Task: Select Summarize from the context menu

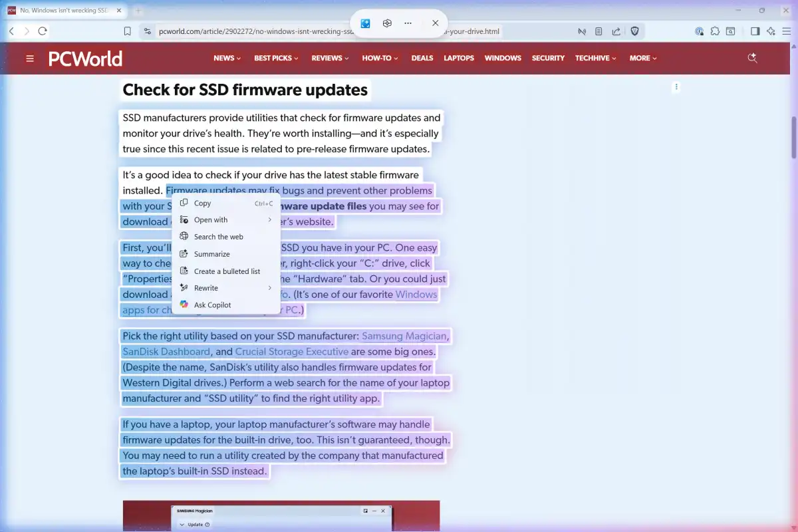Action: coord(211,254)
